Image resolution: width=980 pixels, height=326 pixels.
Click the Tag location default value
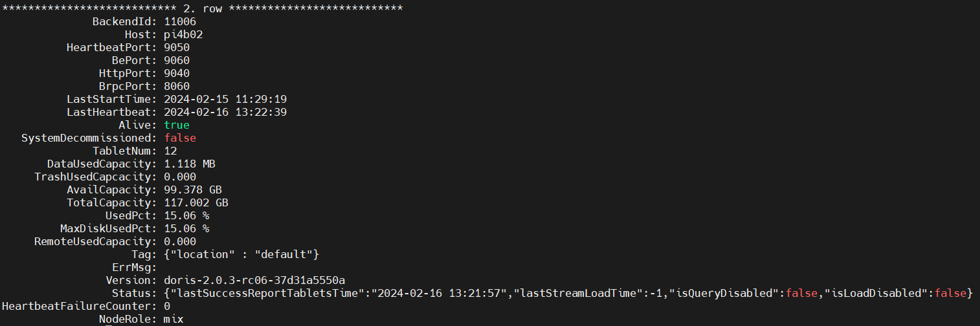[241, 254]
